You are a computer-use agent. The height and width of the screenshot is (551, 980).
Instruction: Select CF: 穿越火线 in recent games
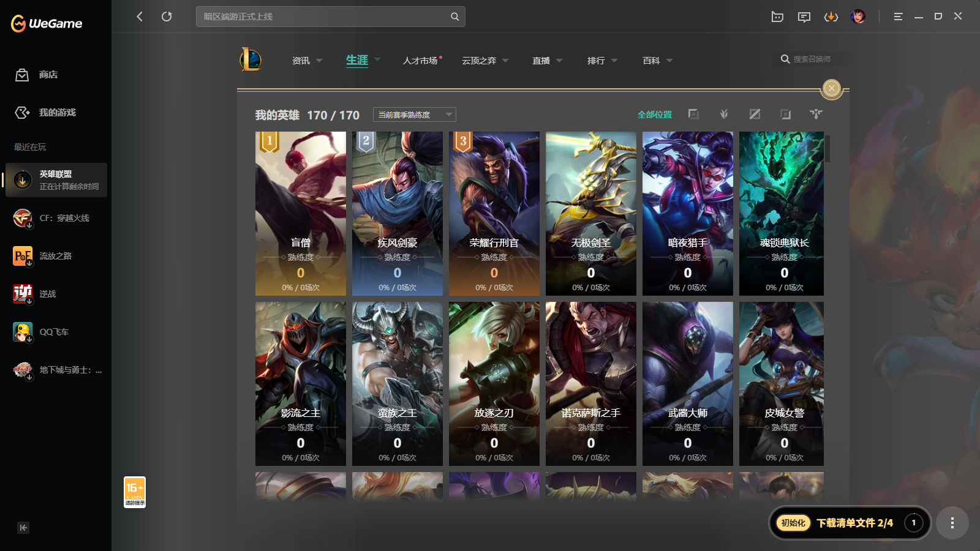click(56, 218)
